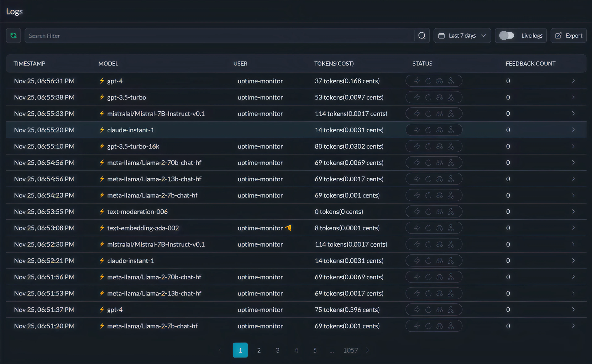Click the search magnifier icon in the filter bar
This screenshot has width=592, height=364.
(422, 35)
